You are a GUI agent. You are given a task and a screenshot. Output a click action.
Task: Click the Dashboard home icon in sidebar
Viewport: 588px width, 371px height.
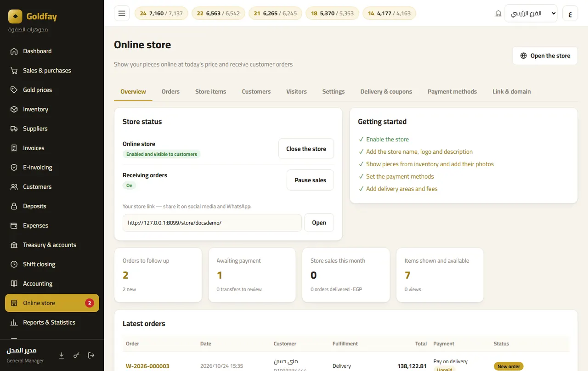pyautogui.click(x=14, y=51)
